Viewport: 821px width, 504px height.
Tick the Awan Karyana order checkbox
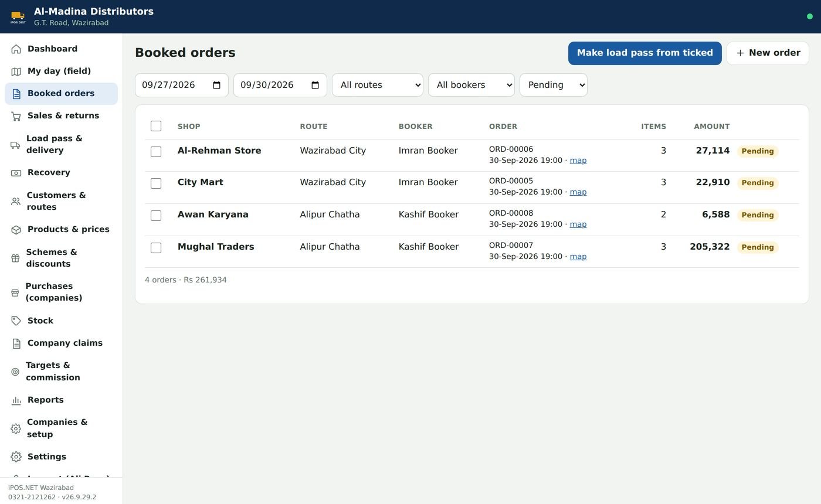156,216
